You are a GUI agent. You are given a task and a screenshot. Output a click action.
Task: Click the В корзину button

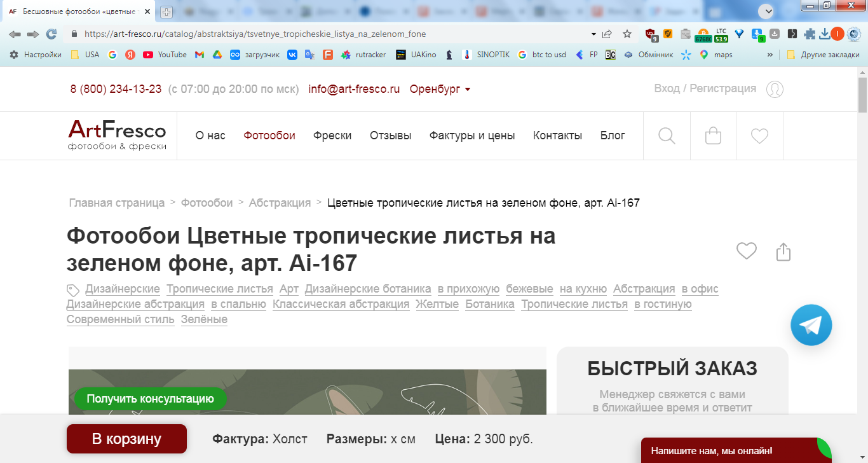[126, 439]
